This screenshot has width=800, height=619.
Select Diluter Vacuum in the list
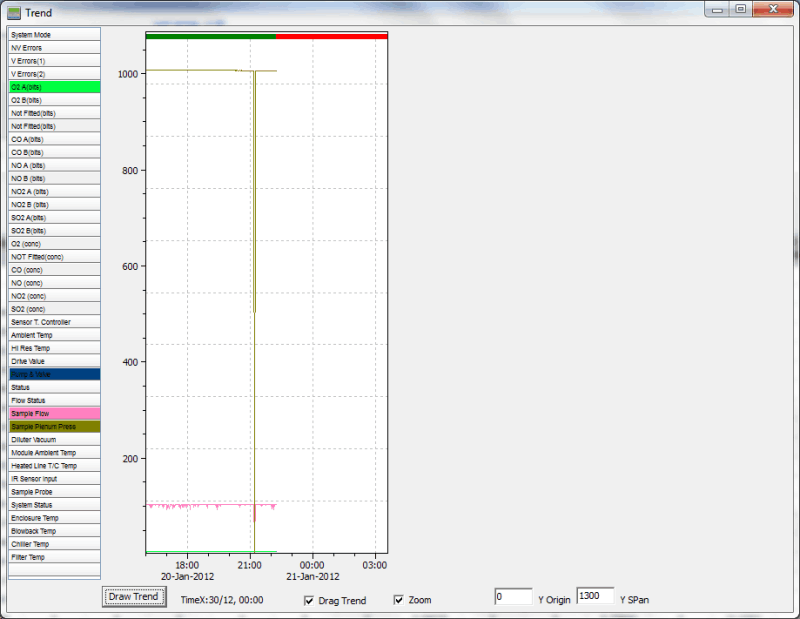[54, 439]
